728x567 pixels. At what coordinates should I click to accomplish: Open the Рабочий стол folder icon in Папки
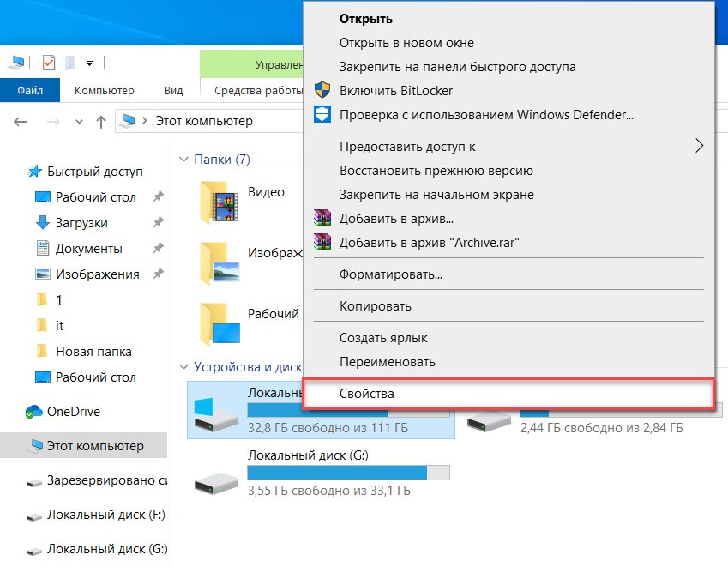tap(220, 324)
